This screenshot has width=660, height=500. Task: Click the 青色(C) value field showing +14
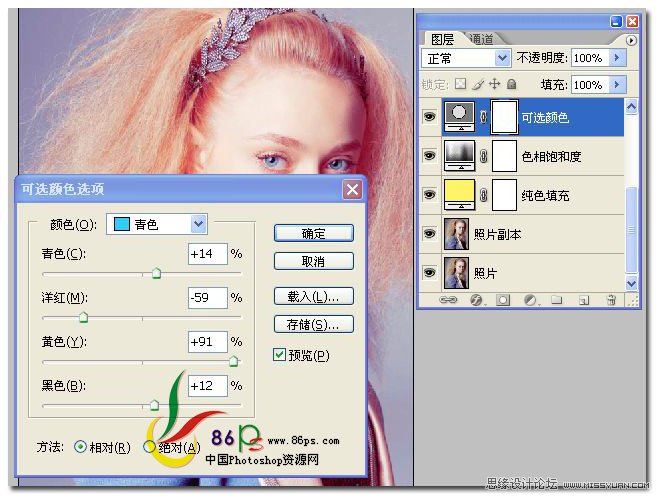pos(208,254)
